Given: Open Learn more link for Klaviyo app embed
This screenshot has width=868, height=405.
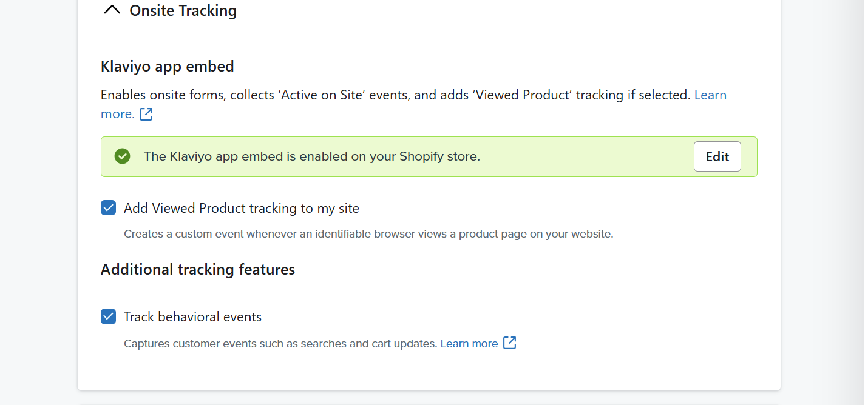Looking at the screenshot, I should pos(710,95).
